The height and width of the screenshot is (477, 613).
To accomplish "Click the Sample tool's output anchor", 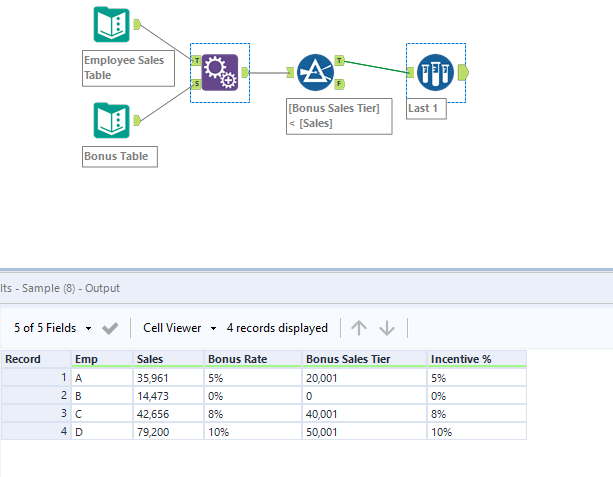I will point(462,72).
